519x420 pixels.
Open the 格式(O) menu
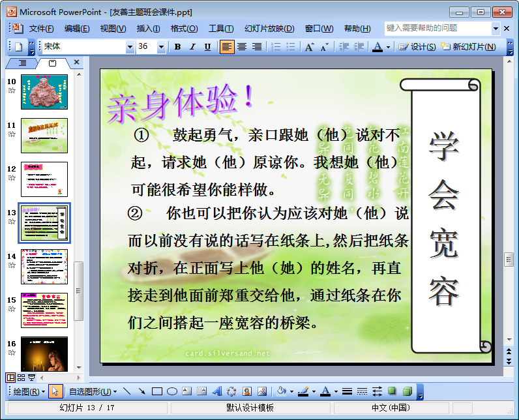(184, 29)
